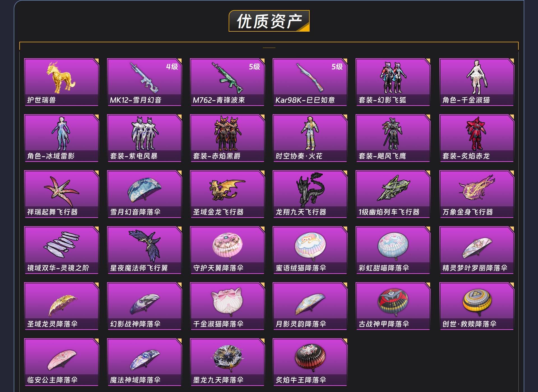Click the 套装-赤焰黑爵 armor set icon
Image resolution: width=538 pixels, height=392 pixels.
pos(227,134)
